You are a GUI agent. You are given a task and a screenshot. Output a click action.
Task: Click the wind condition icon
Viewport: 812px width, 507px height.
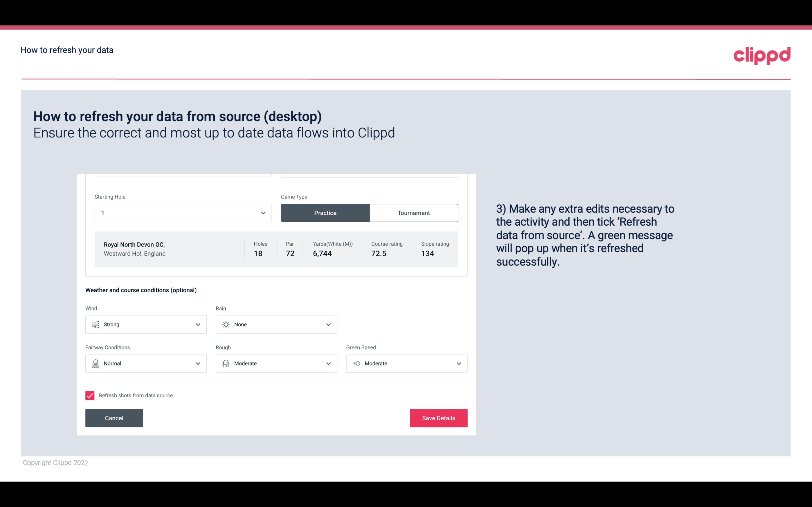tap(95, 324)
